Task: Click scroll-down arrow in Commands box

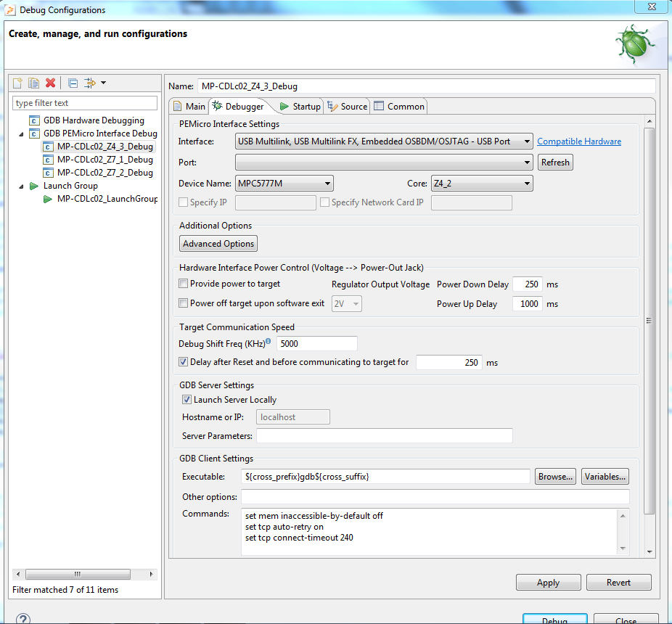Action: [623, 549]
